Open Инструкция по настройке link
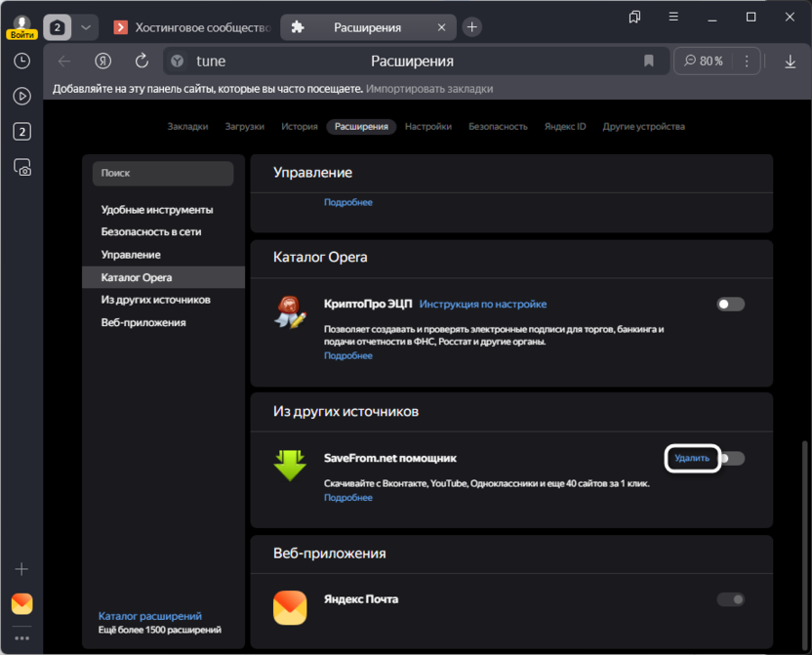 (483, 304)
